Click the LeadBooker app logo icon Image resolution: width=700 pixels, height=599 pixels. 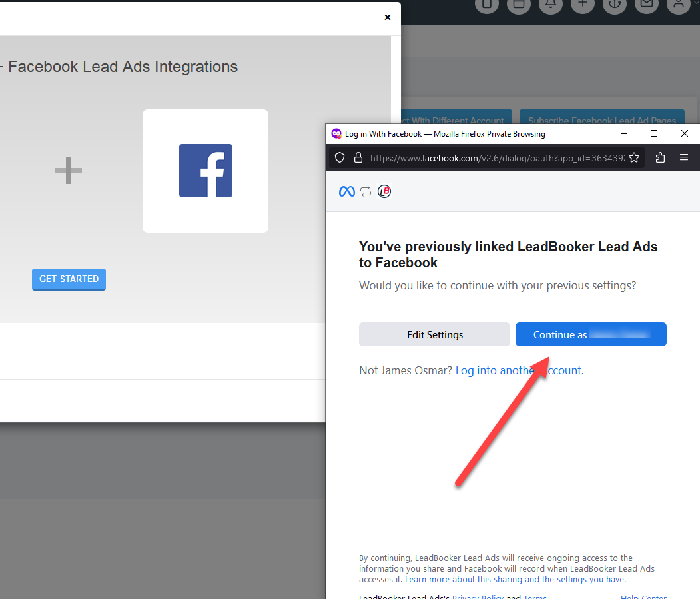click(384, 192)
